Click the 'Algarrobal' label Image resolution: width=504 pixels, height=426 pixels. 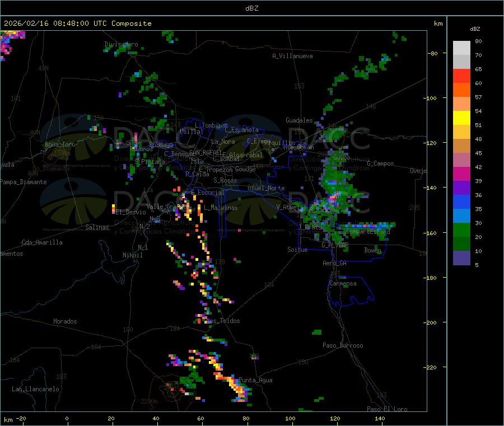pos(246,155)
